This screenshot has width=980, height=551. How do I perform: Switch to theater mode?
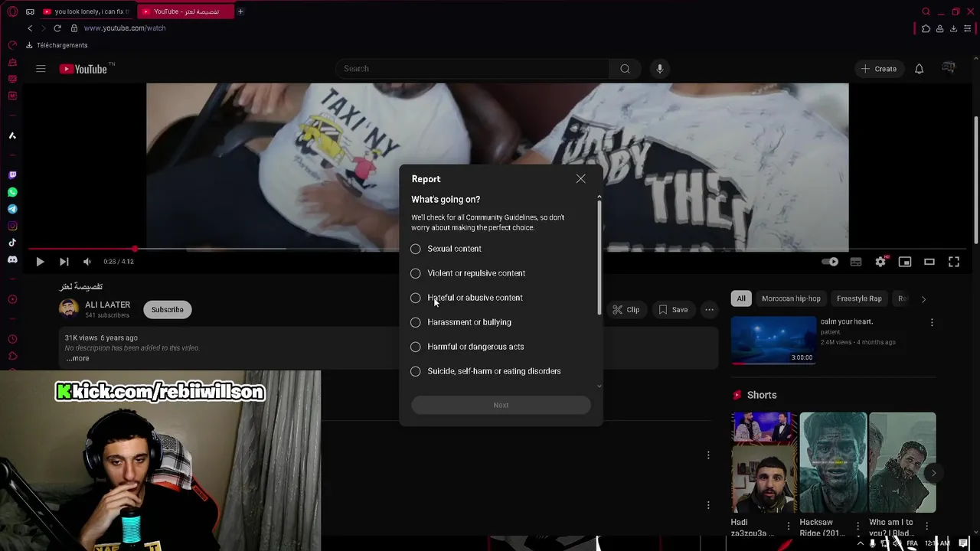point(929,262)
